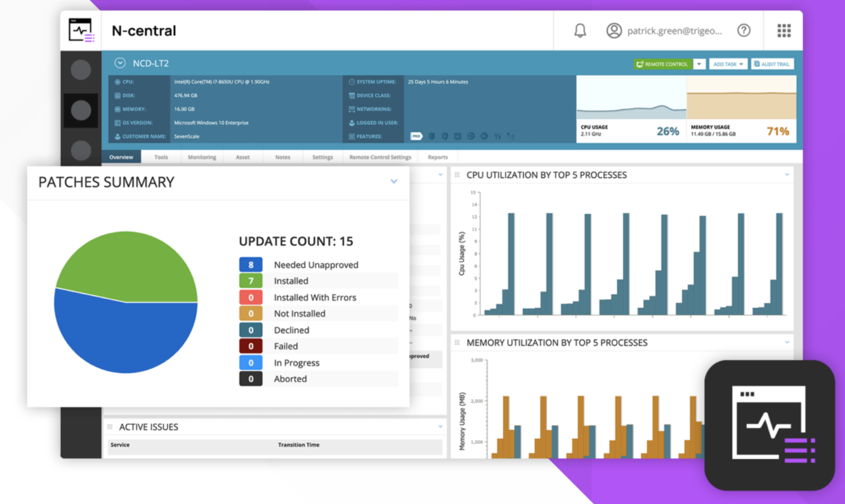
Task: Click the '71%' memory usage value
Action: 778,131
